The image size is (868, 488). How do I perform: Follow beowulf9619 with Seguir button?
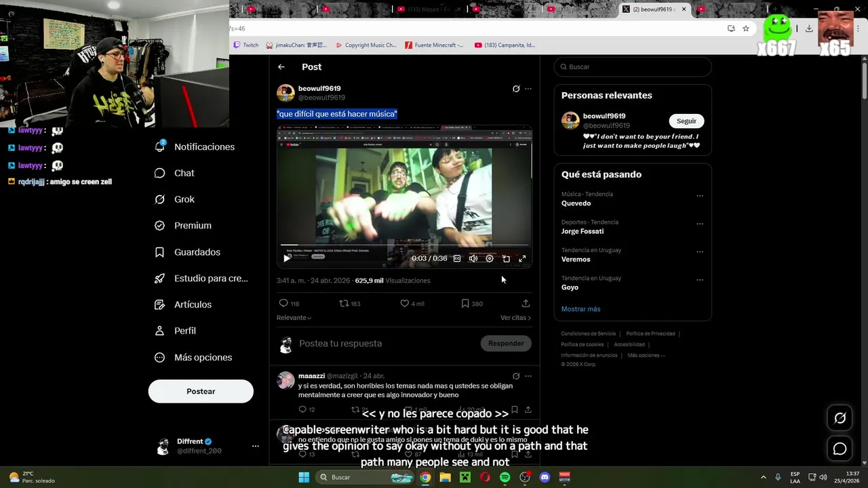(x=686, y=121)
